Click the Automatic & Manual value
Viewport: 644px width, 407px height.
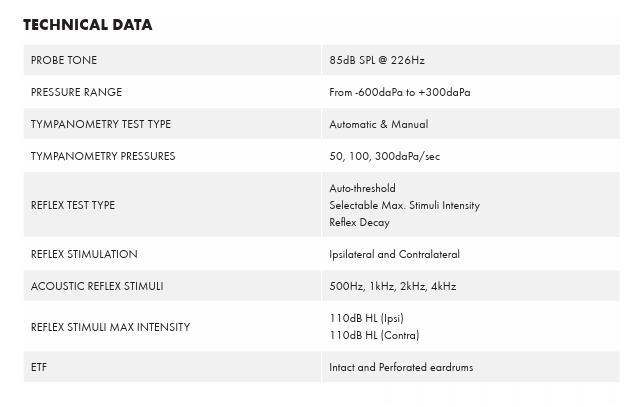tap(378, 124)
